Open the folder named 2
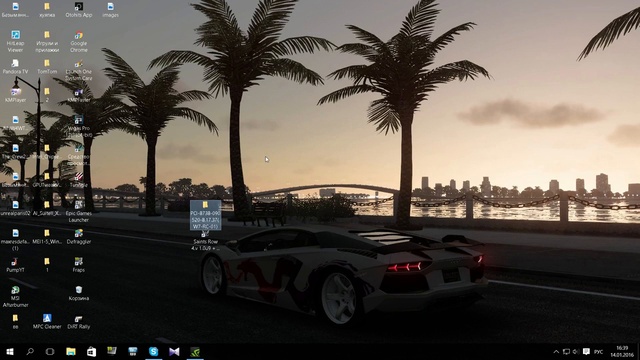Screen dimensions: 640x360 (47, 95)
